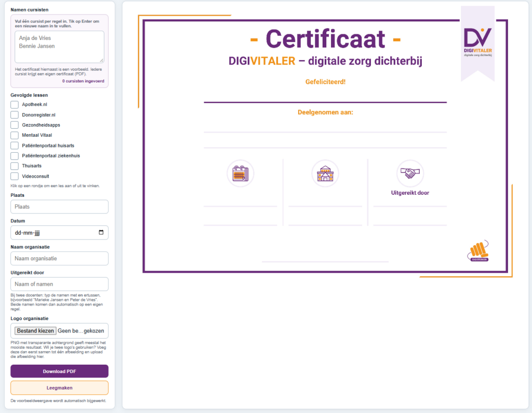Click the orange hand Digisterker logo
The width and height of the screenshot is (532, 413).
pos(478,251)
